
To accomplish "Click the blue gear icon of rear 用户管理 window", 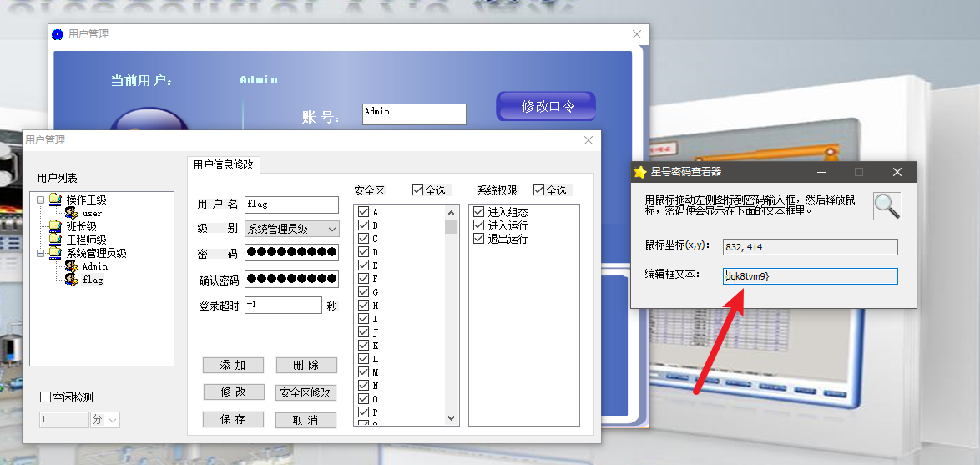I will pyautogui.click(x=58, y=34).
